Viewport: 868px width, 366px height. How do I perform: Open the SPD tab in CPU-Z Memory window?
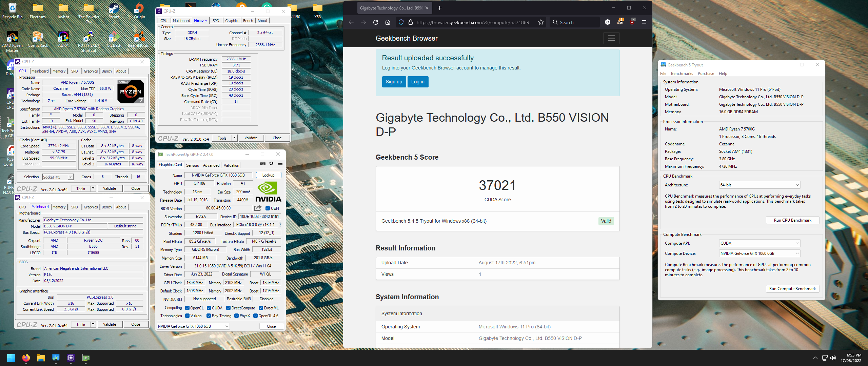(x=216, y=21)
